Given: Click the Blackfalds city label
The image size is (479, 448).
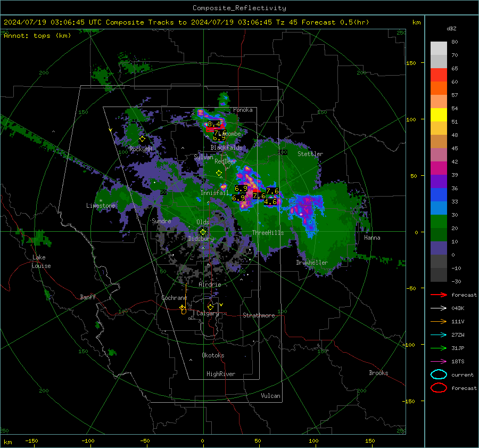Looking at the screenshot, I should (226, 148).
